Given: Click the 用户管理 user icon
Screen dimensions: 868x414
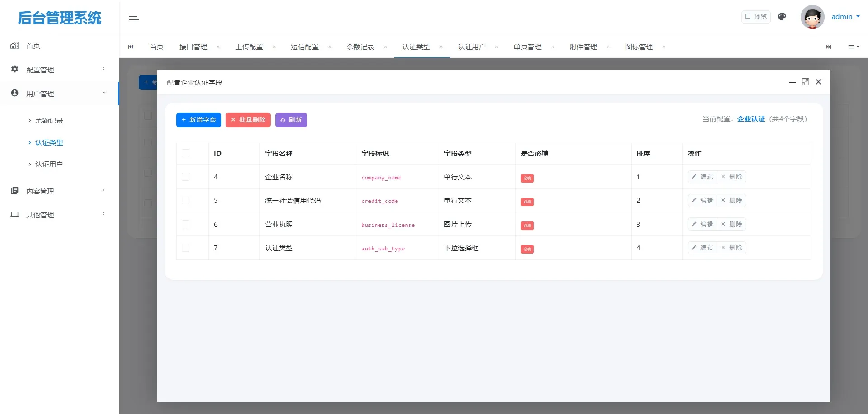Looking at the screenshot, I should 14,93.
